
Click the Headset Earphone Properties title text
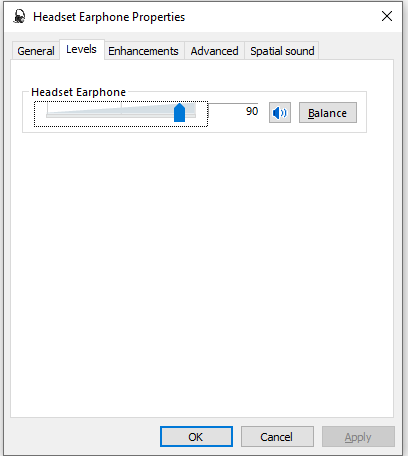point(109,17)
